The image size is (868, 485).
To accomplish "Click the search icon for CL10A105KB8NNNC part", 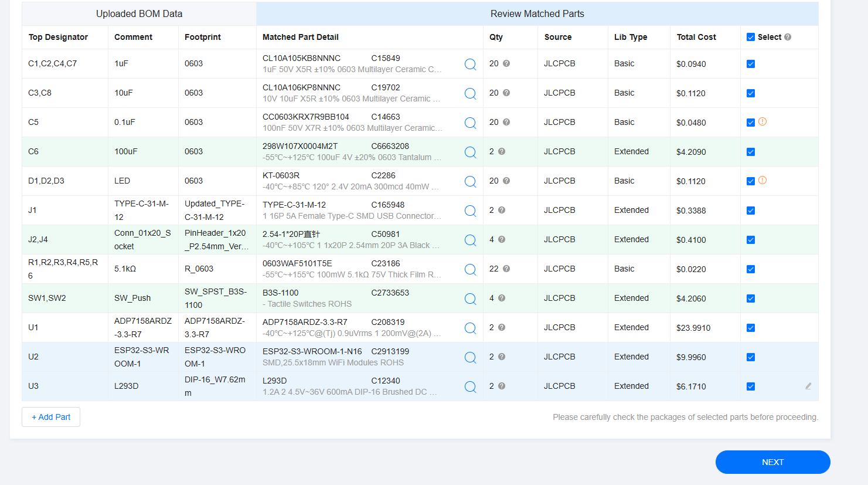I will tap(470, 64).
